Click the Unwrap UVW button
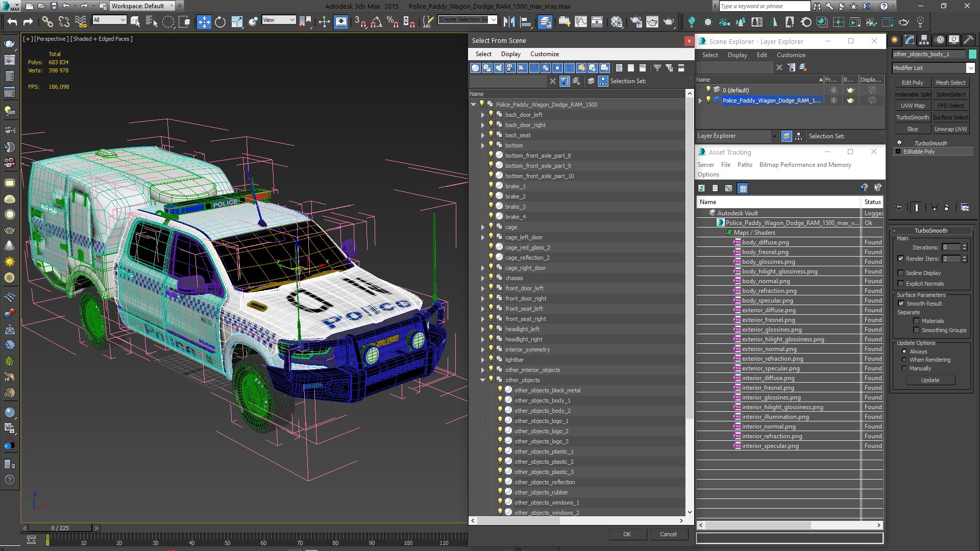Screen dimensions: 980x551 point(950,129)
